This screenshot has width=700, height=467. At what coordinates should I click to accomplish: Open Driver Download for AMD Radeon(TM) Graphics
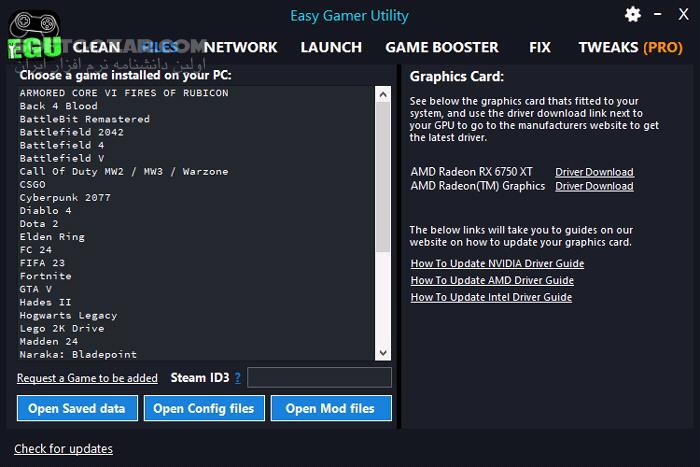[x=594, y=186]
